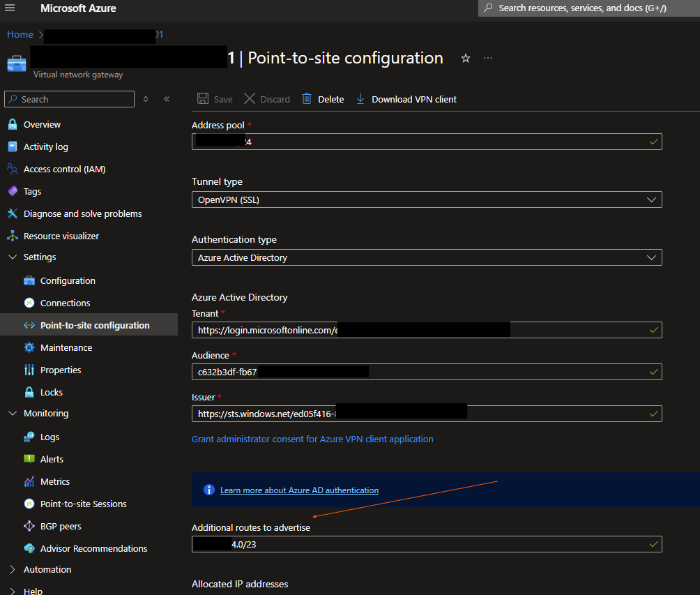Open the Tunnel type dropdown
The image size is (700, 595).
tap(427, 199)
